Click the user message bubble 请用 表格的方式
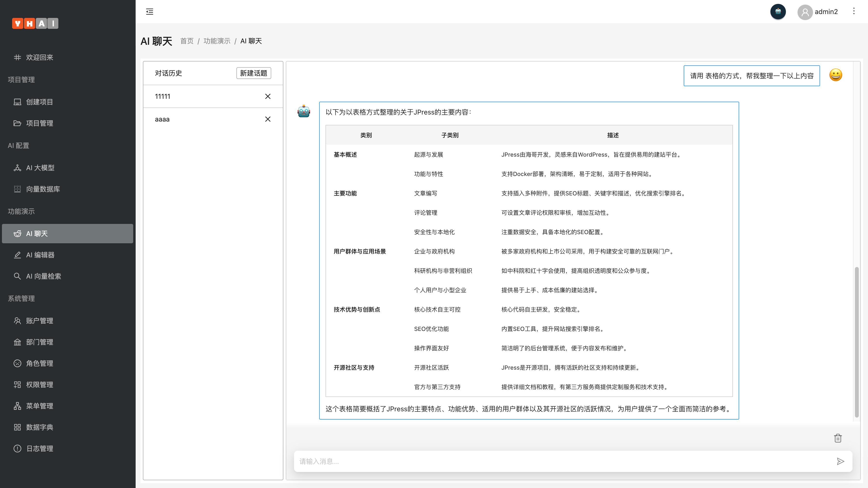 (752, 76)
